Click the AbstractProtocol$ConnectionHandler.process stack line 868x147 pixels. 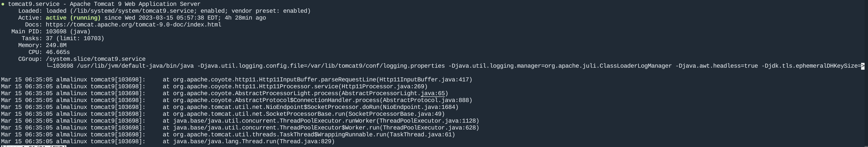pyautogui.click(x=317, y=100)
